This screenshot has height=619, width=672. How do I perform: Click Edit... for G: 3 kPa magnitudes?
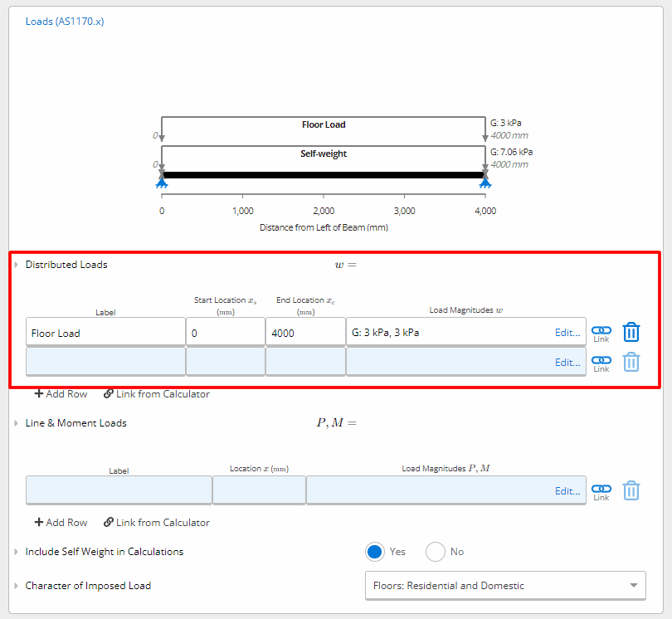click(567, 333)
